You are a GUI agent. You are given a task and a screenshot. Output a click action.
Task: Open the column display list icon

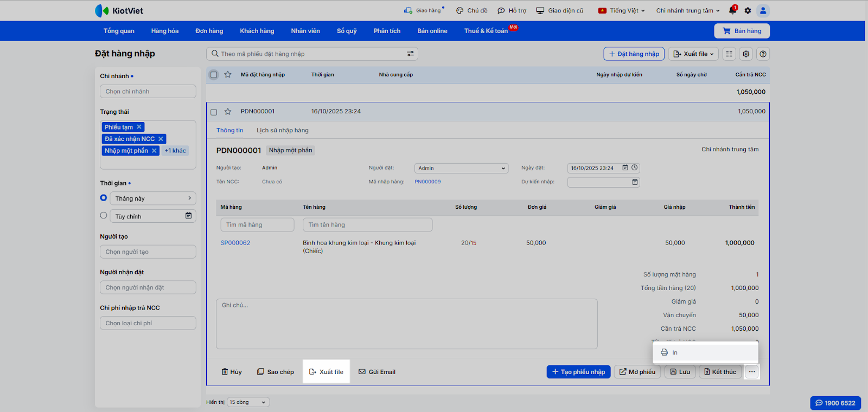click(729, 54)
